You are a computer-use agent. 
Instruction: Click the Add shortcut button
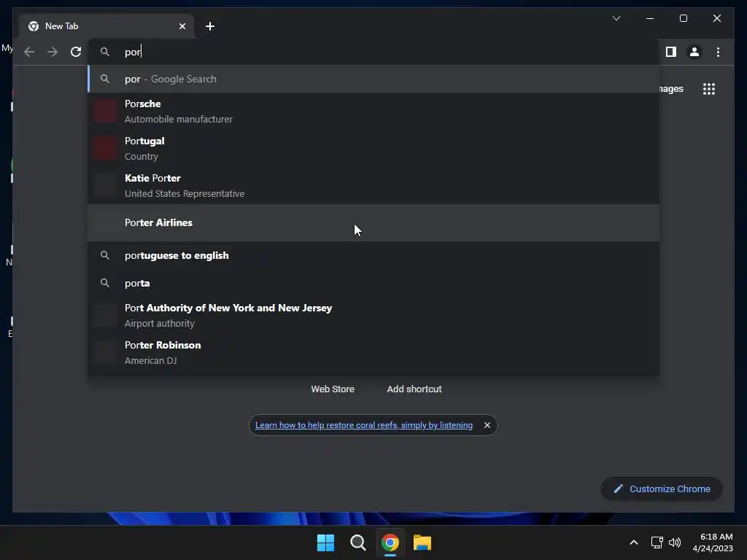point(414,389)
